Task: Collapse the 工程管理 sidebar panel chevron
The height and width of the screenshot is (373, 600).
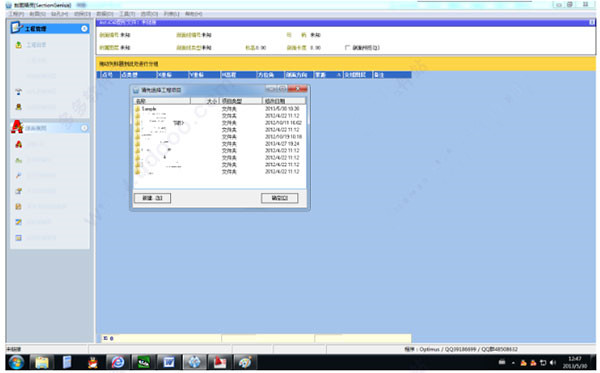Action: click(x=84, y=29)
